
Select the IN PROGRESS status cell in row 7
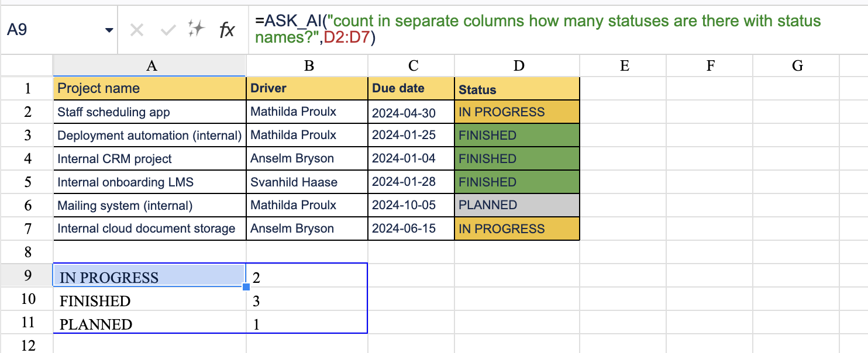pos(517,229)
